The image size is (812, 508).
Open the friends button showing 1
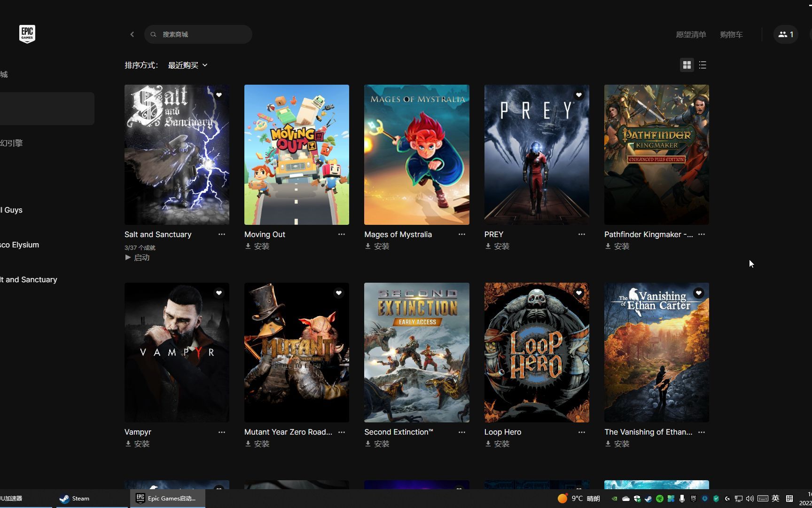tap(786, 34)
